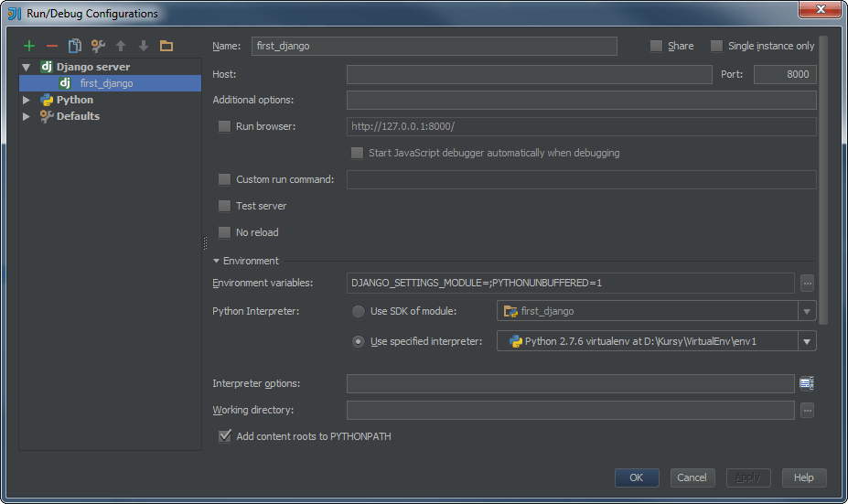
Task: Enable the Test server checkbox
Action: pos(224,206)
